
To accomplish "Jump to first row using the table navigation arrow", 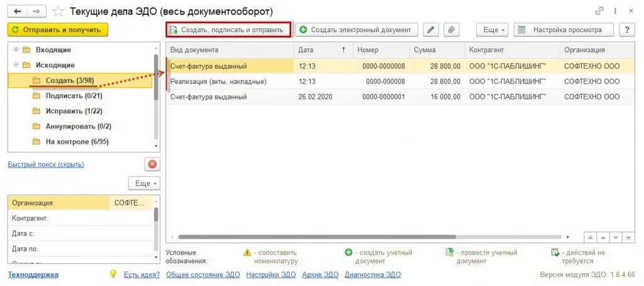I will (590, 237).
